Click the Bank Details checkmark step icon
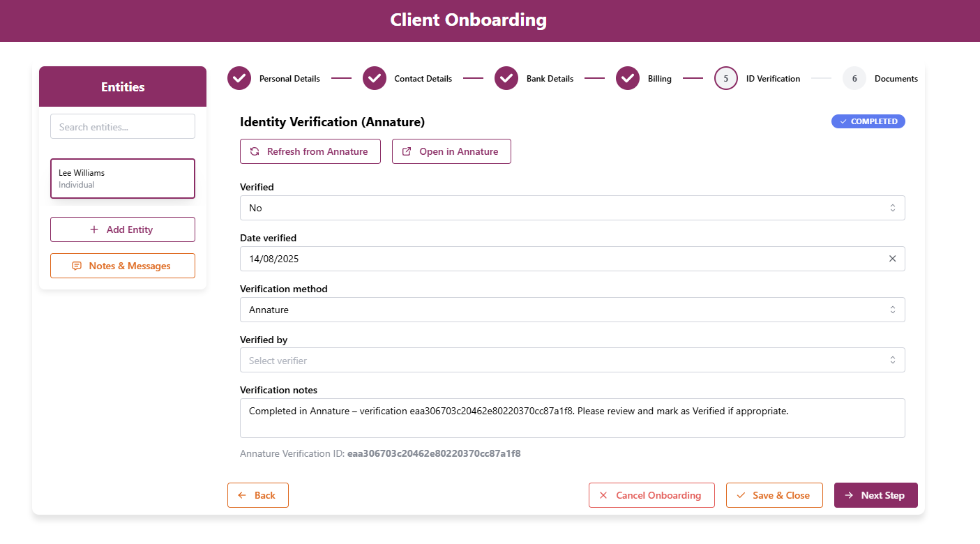980x544 pixels. [x=506, y=79]
